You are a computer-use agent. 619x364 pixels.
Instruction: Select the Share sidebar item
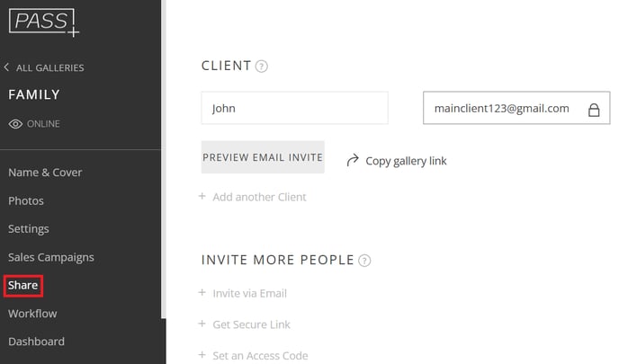click(x=22, y=285)
